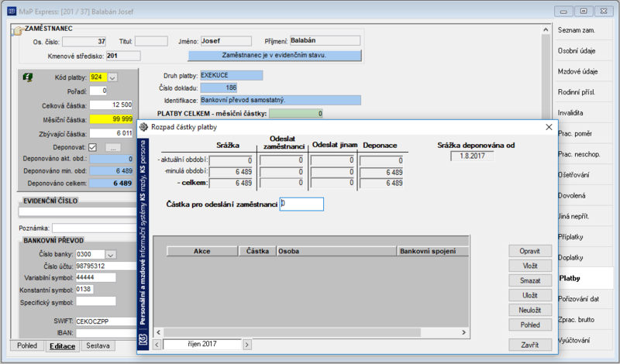Click the Zbývající částka field showing 6 011
The height and width of the screenshot is (364, 620).
click(111, 133)
